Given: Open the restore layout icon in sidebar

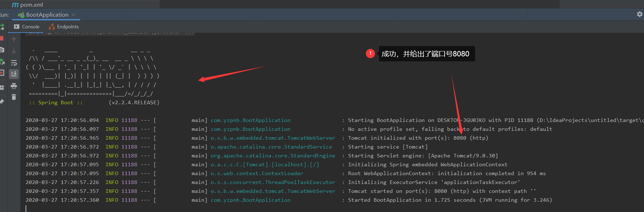Looking at the screenshot, I should [2, 87].
